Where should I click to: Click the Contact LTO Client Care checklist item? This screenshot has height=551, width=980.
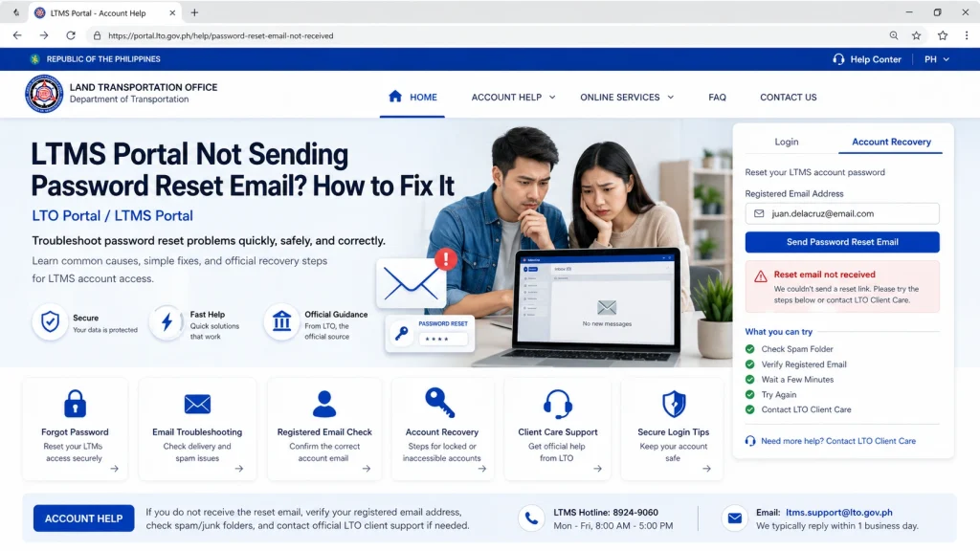[806, 409]
